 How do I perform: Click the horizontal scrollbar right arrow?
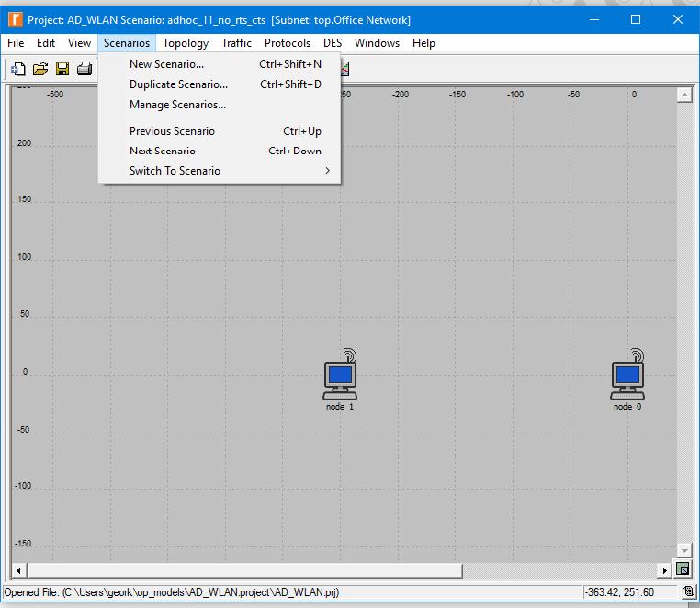point(665,570)
